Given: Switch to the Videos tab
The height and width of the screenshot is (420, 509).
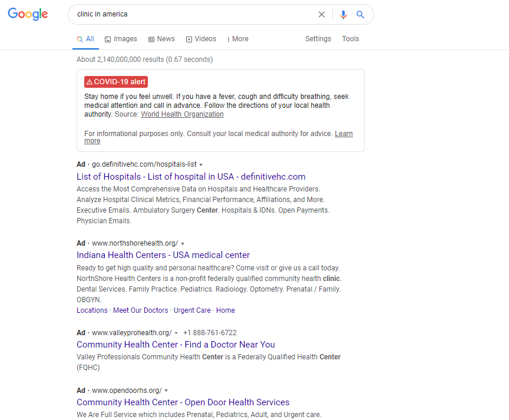Looking at the screenshot, I should 201,39.
